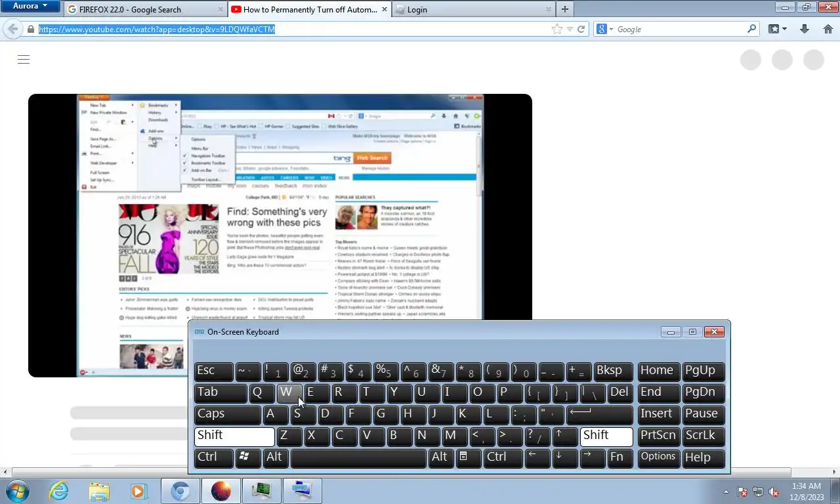Open Windows Media Player on taskbar
The width and height of the screenshot is (840, 504).
[x=138, y=491]
